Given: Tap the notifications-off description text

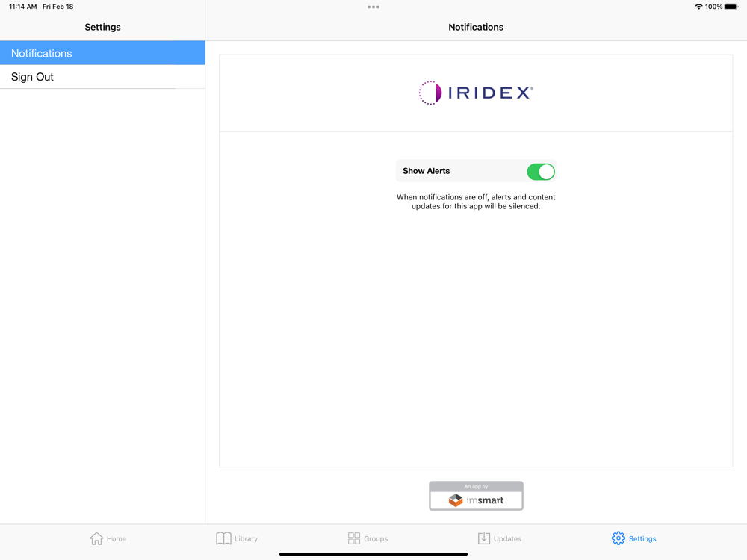Looking at the screenshot, I should tap(476, 202).
